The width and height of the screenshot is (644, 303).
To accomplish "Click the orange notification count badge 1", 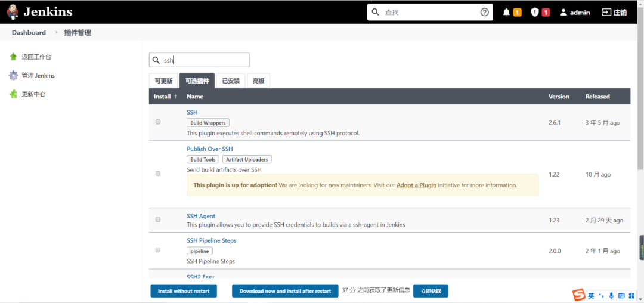I will [517, 13].
